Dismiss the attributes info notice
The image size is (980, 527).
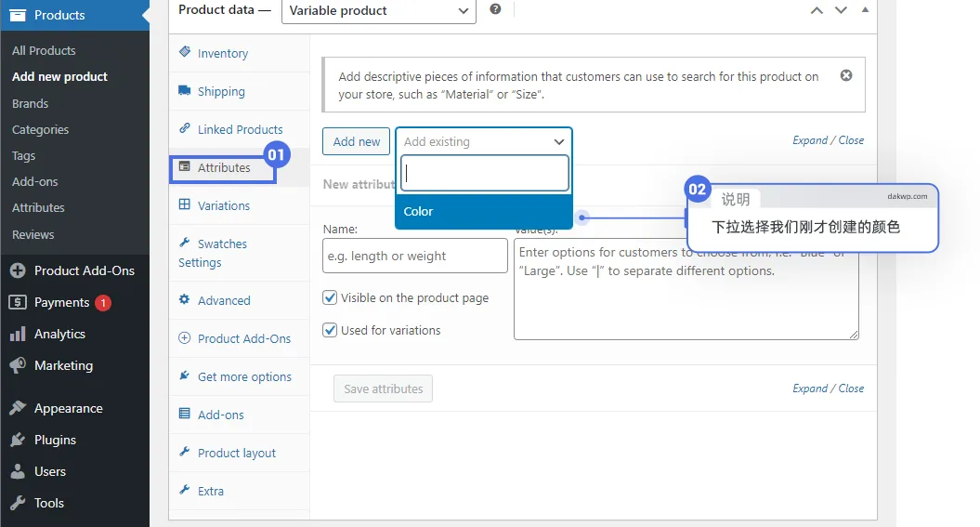[x=846, y=75]
